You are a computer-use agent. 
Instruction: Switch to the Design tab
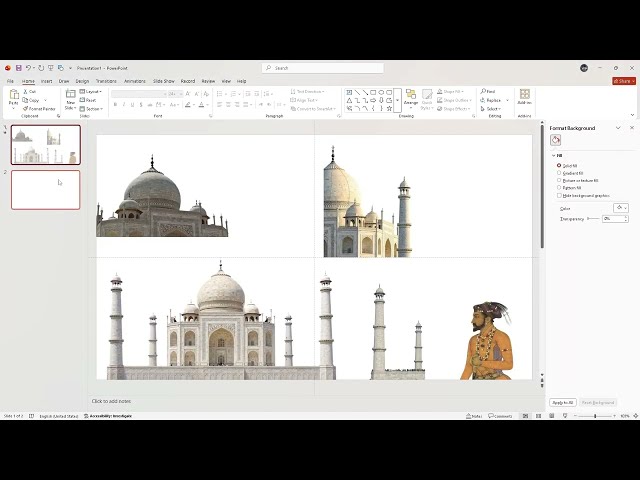82,81
